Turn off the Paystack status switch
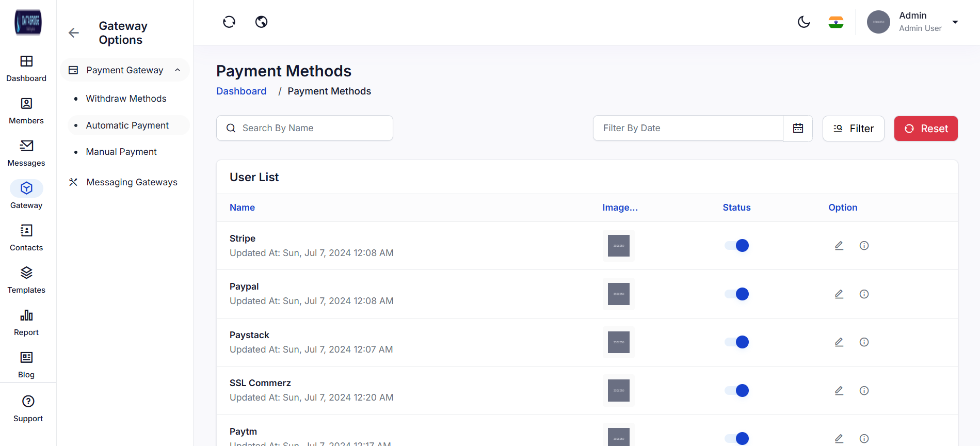The width and height of the screenshot is (980, 446). click(736, 342)
